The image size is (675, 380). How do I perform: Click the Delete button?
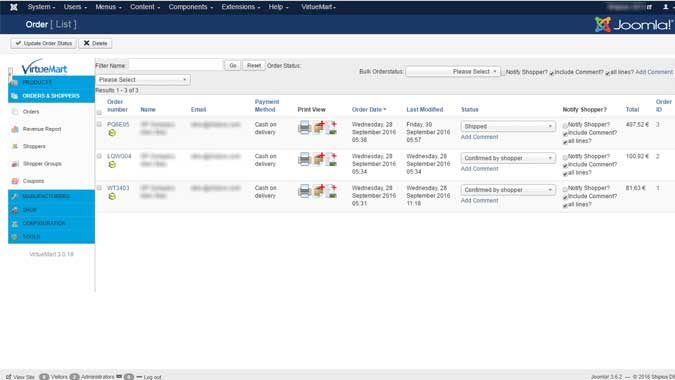(x=95, y=43)
